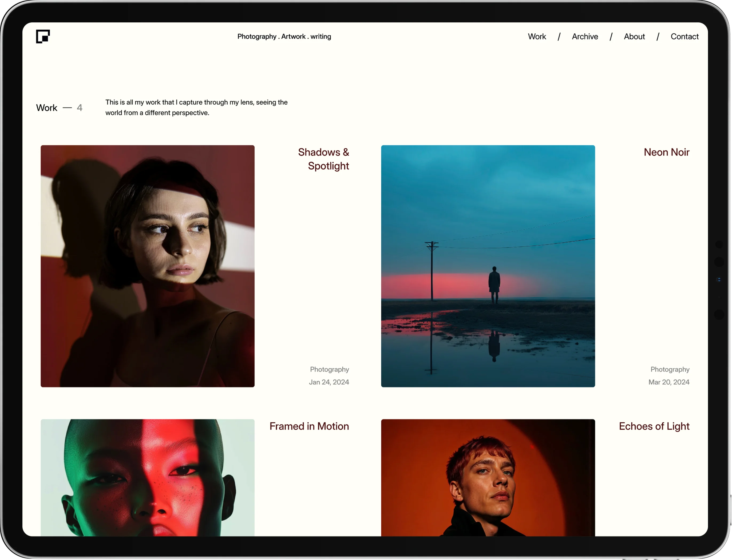Open the Shadows & Spotlight portrait thumbnail

[147, 266]
